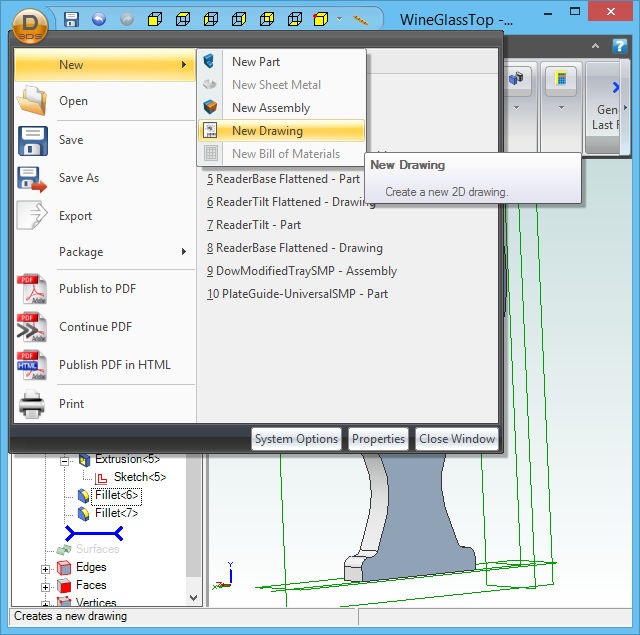Click the Publish PDF in HTML icon
This screenshot has width=640, height=635.
click(x=32, y=365)
